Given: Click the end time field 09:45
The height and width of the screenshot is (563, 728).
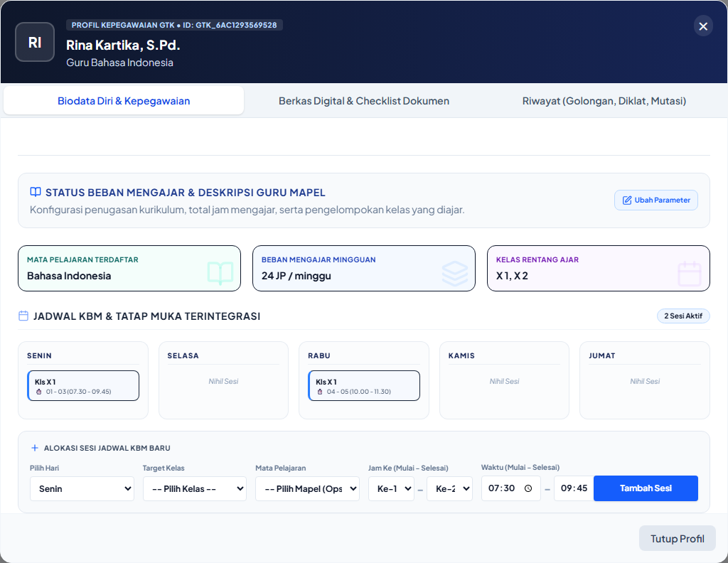Looking at the screenshot, I should (574, 488).
